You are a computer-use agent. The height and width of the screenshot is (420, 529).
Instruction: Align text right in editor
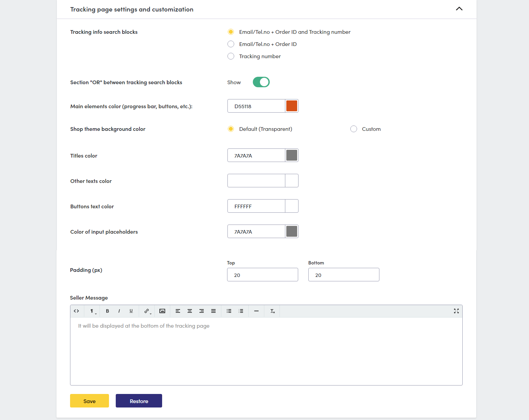202,311
